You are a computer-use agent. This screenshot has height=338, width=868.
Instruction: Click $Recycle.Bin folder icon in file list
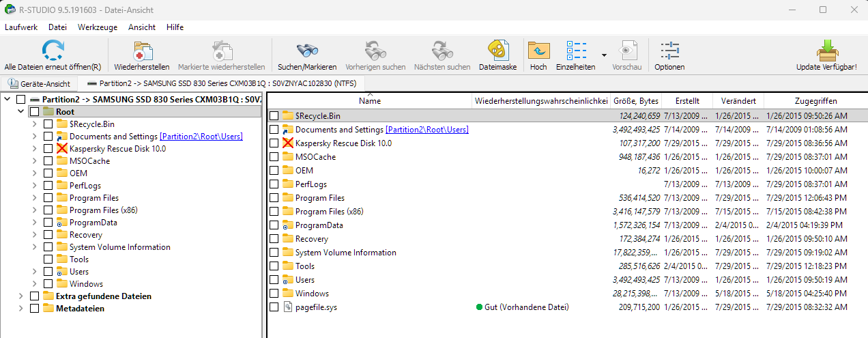pos(287,116)
